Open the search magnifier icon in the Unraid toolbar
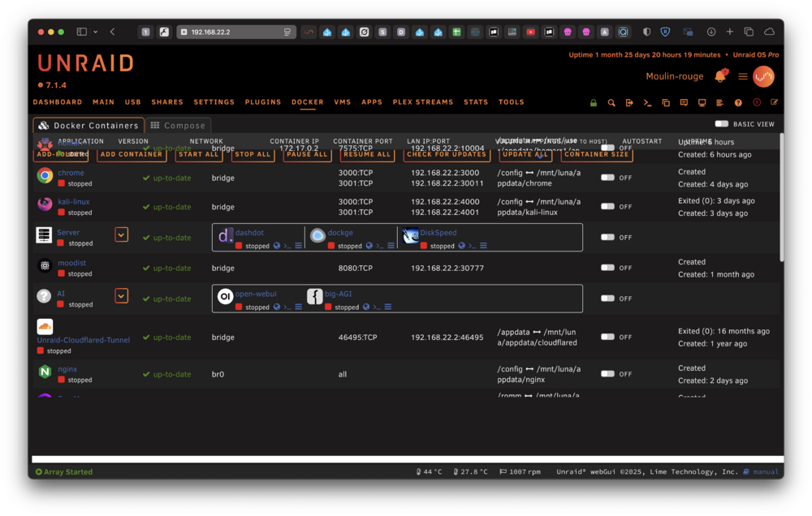 (x=611, y=103)
